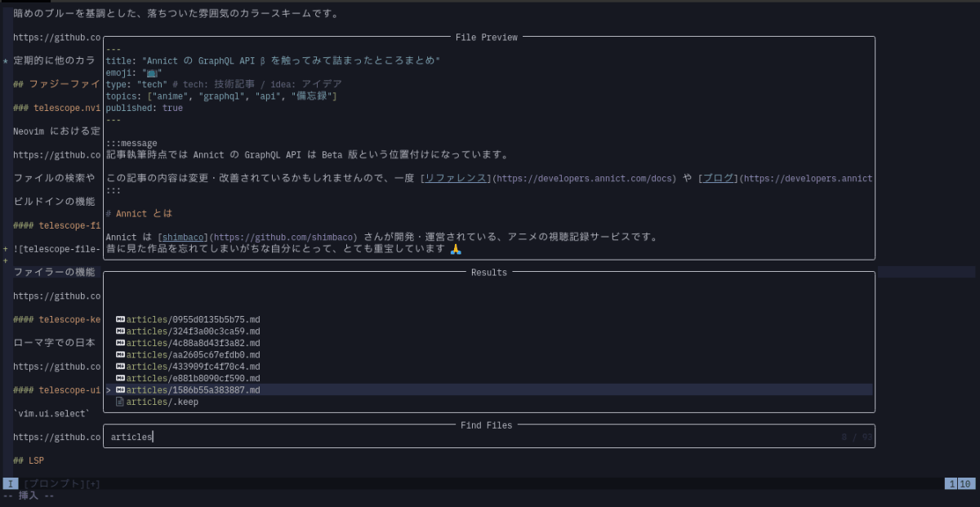Click the statusline column number 10

pos(965,484)
